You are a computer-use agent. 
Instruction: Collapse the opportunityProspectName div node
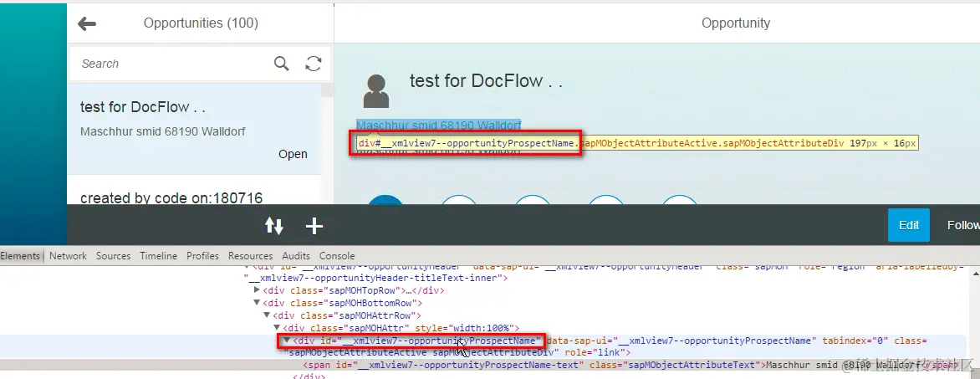pos(287,341)
